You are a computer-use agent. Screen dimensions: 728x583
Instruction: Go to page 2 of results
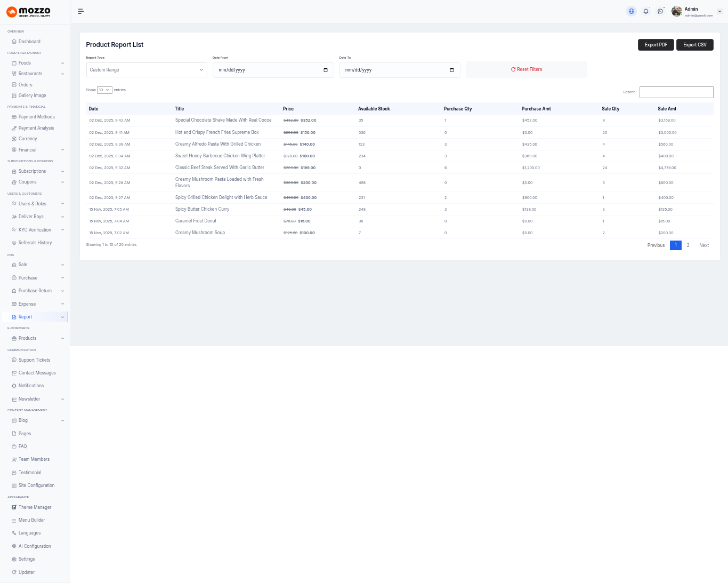click(x=688, y=245)
